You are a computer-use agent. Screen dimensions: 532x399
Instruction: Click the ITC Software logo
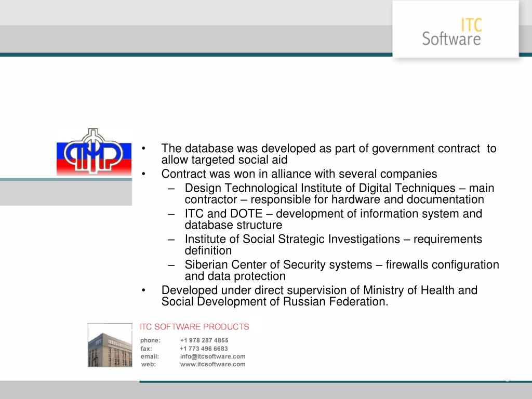451,32
